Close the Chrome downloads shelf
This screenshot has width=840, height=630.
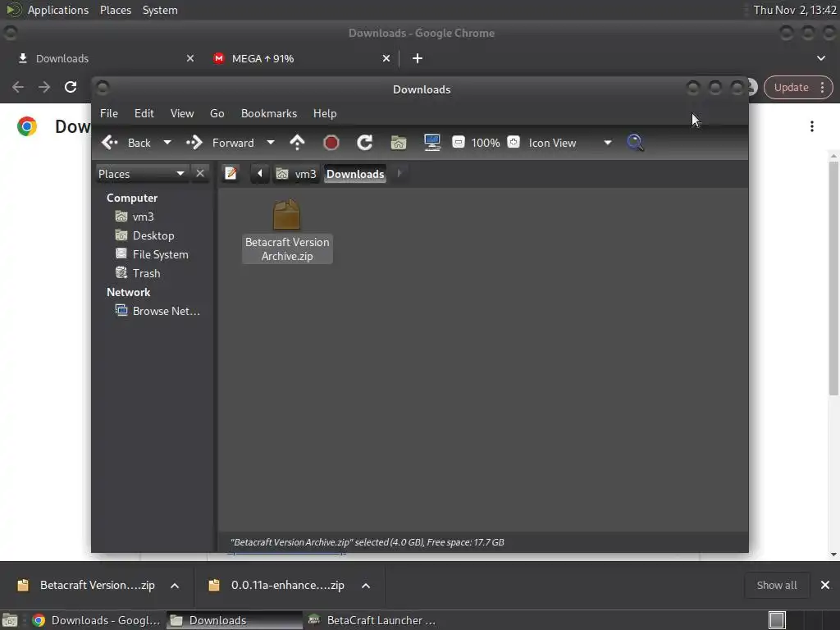click(825, 585)
